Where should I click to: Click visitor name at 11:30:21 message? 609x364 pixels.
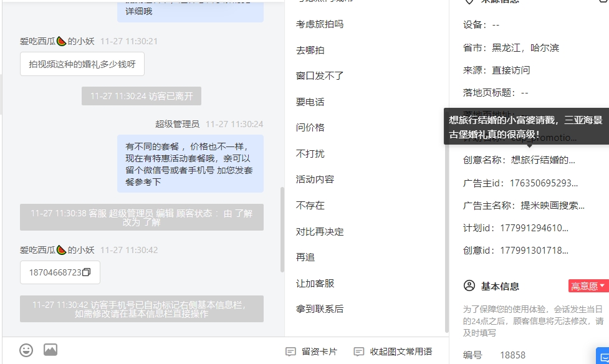(57, 41)
